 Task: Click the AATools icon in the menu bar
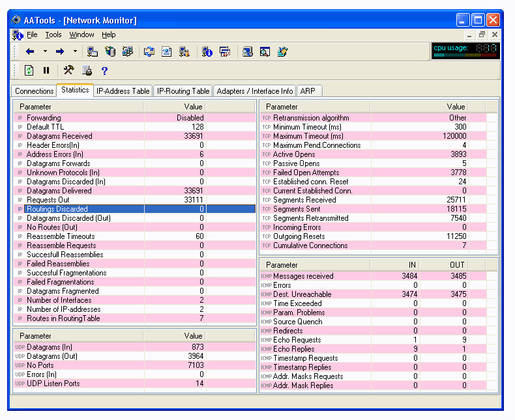18,35
